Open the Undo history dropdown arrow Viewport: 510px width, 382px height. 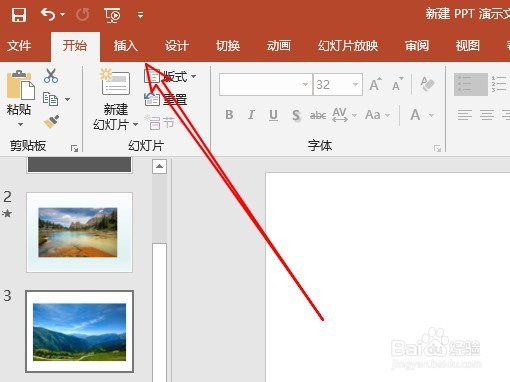tap(62, 15)
